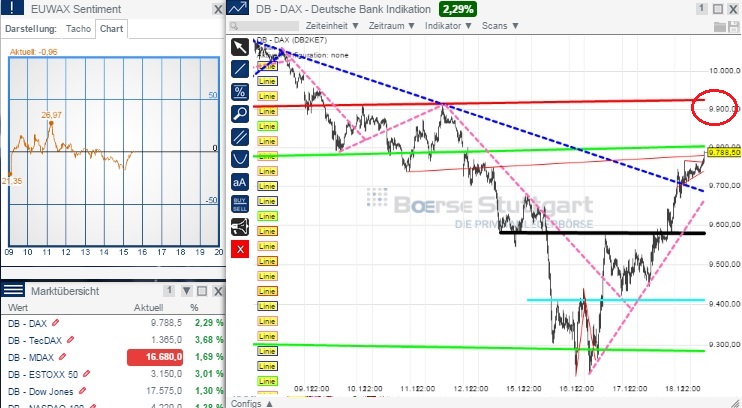This screenshot has width=742, height=408.
Task: Click the 17.575,0 Dow Jones value
Action: click(166, 391)
